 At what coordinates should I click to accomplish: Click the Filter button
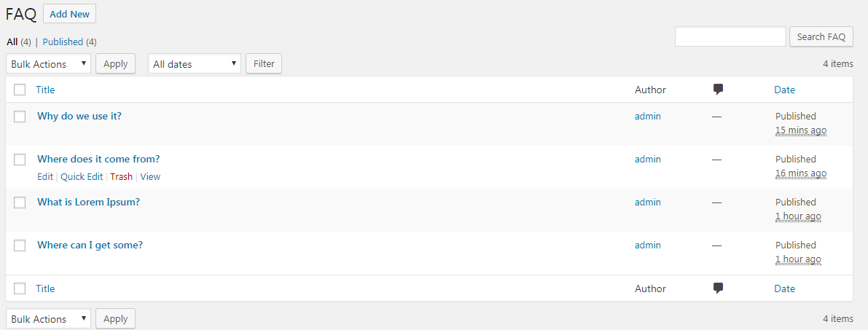tap(264, 63)
